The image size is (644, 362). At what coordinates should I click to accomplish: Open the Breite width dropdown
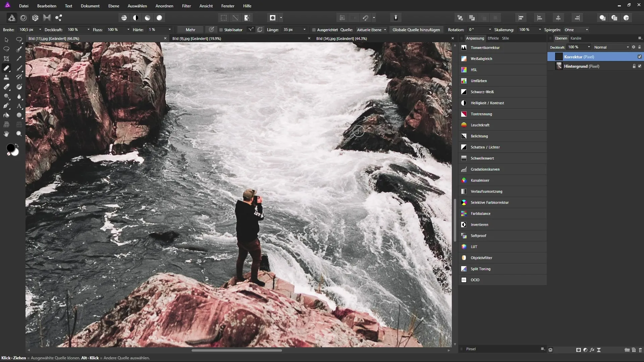point(40,30)
